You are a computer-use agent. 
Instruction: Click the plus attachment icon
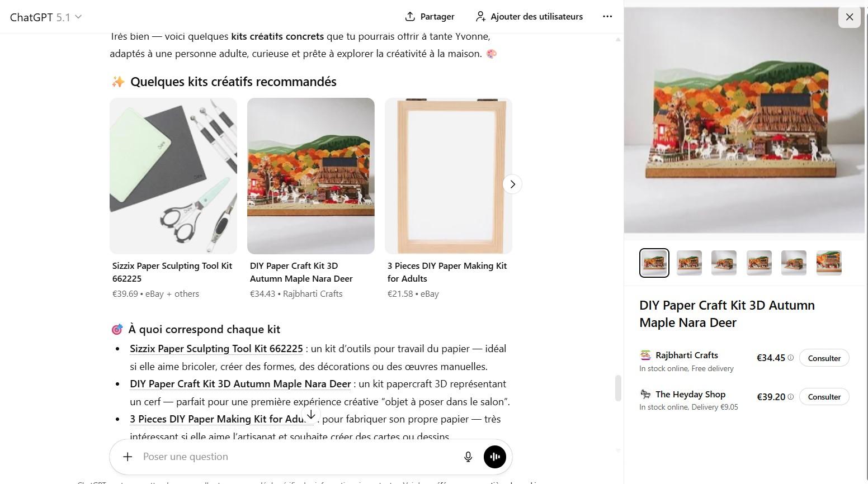(x=128, y=457)
